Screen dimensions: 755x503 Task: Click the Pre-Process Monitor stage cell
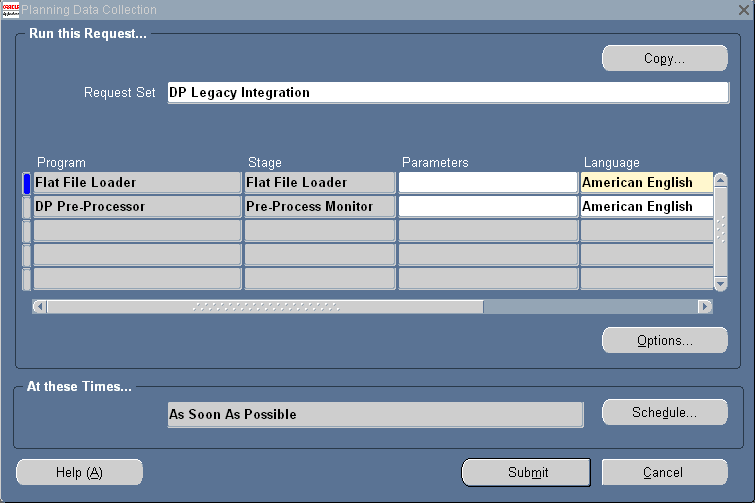[320, 206]
